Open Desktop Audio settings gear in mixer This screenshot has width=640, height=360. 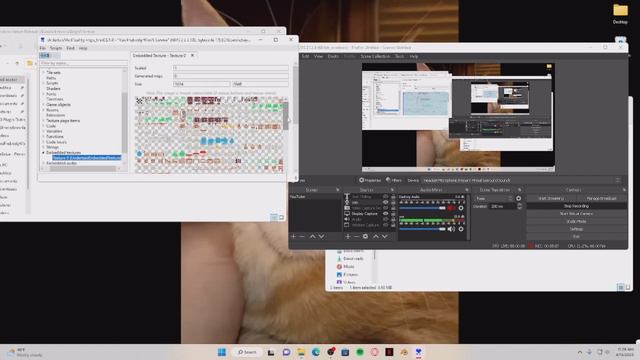click(461, 208)
